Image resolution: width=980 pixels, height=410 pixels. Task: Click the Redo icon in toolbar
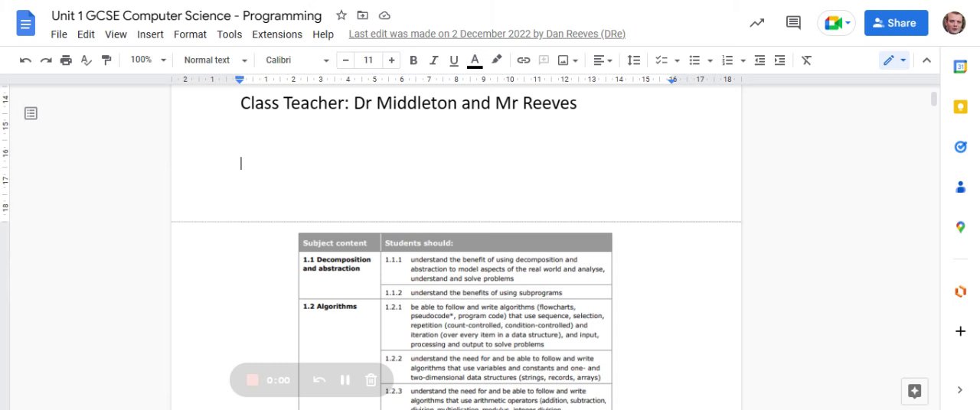tap(46, 60)
